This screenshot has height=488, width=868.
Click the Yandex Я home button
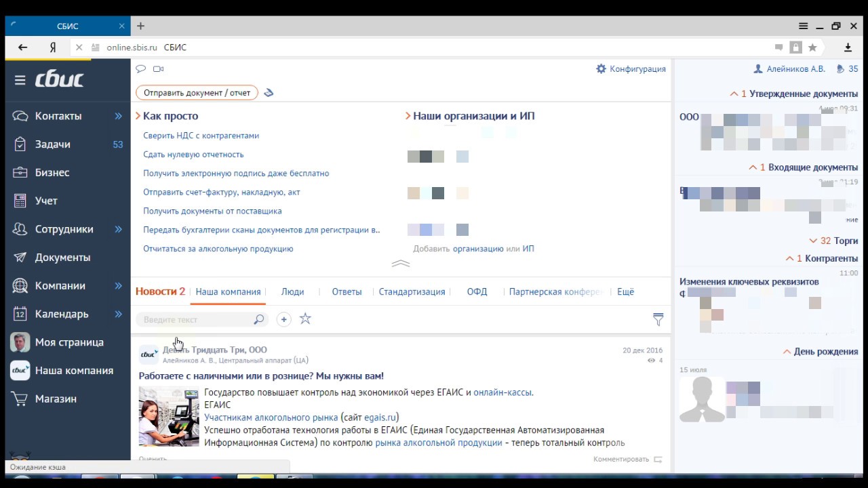[52, 47]
